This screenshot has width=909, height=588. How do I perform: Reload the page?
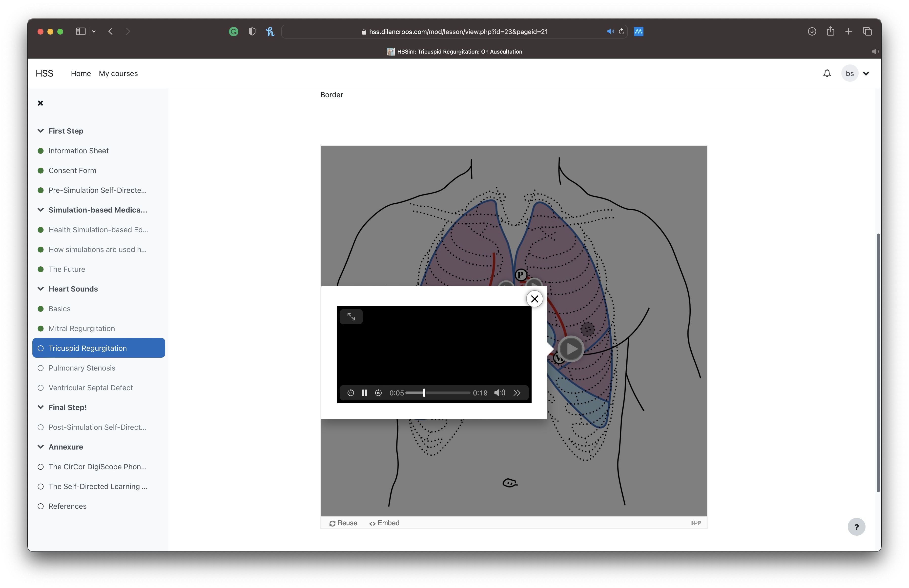click(621, 31)
